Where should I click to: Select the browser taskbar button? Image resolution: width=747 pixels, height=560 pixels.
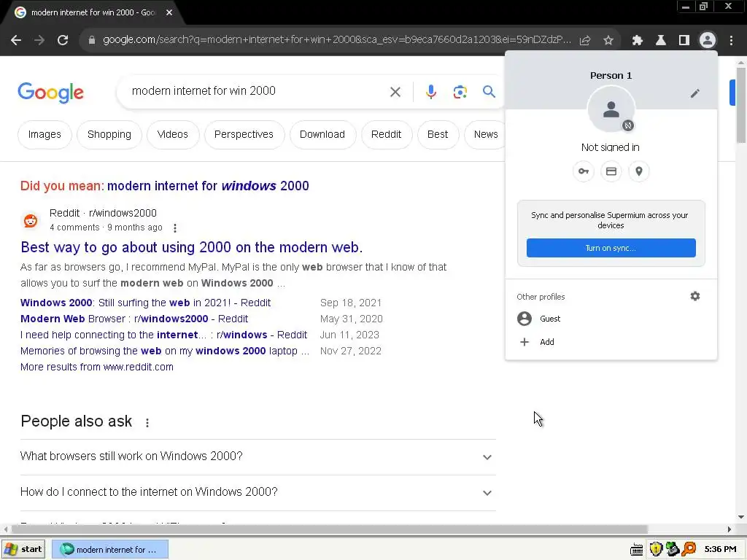[x=110, y=550]
